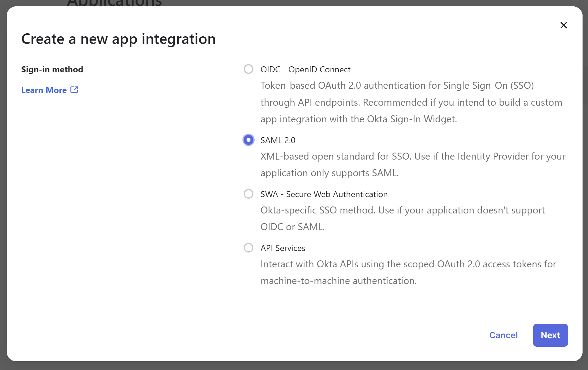Select the SAML 2.0 radio button
This screenshot has width=588, height=370.
(249, 140)
